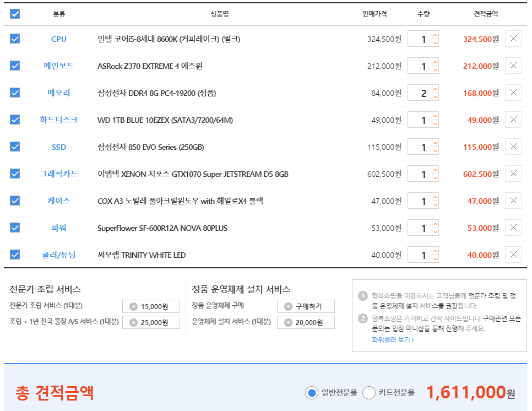532x411 pixels.
Task: Click the 구매하기 button for genuine OS
Action: point(306,306)
